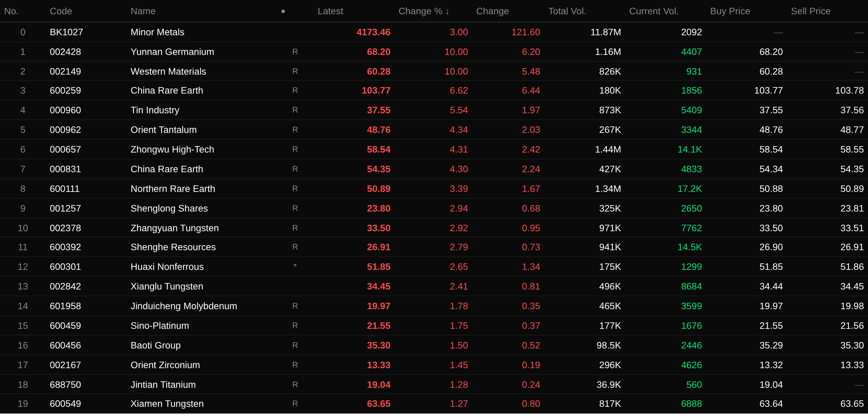Sort by Total Vol. column header
This screenshot has height=419, width=868.
(x=567, y=11)
